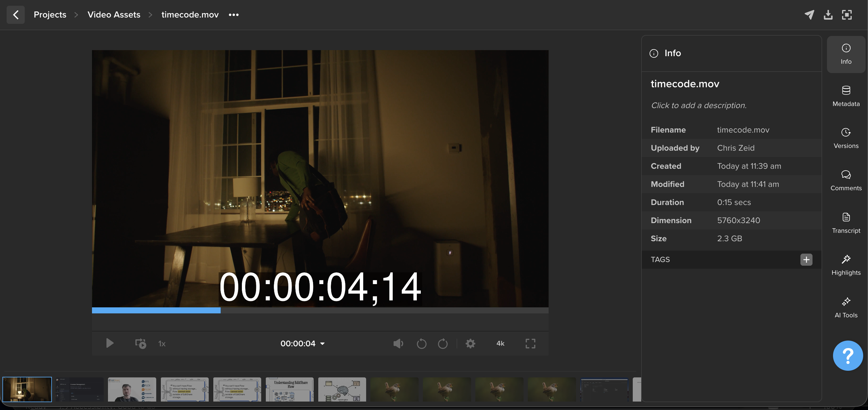Screen dimensions: 868x410
Task: Select the License Management thumbnail
Action: point(80,389)
